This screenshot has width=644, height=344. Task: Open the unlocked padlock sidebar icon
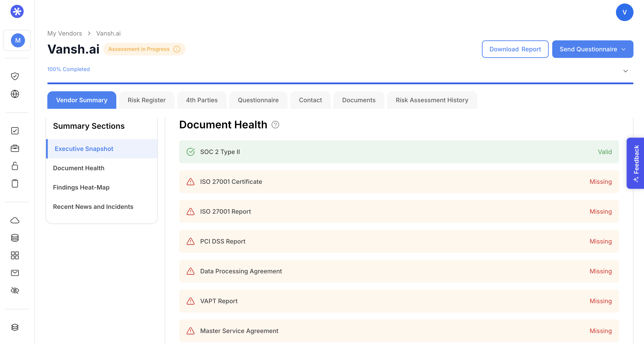point(15,166)
